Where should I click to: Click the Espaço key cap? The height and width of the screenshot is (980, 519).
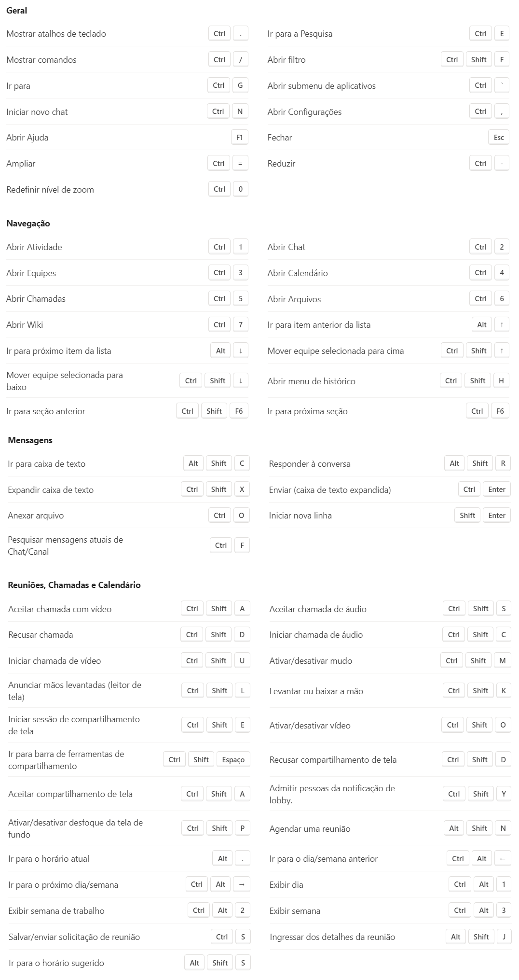click(233, 760)
